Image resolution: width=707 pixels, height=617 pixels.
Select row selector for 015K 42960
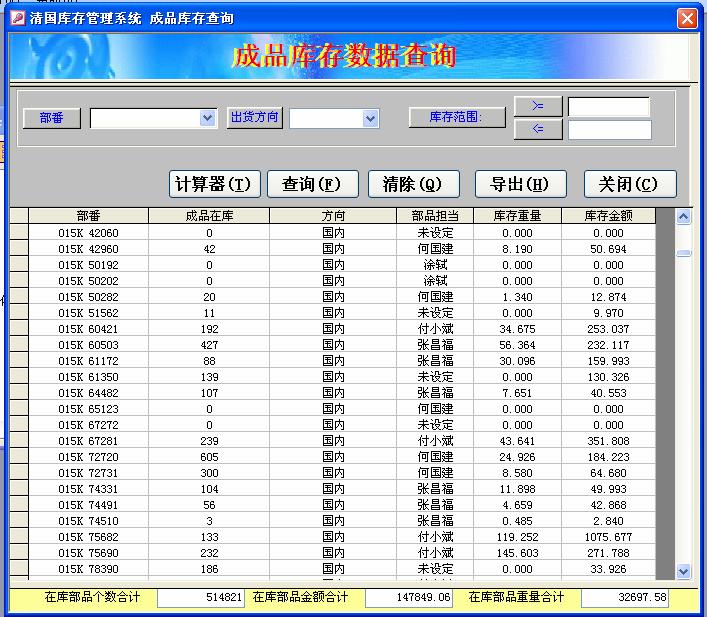(18, 249)
